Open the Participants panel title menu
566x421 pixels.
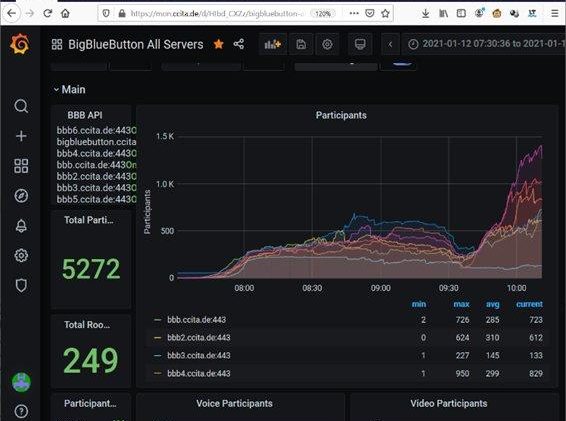[341, 115]
